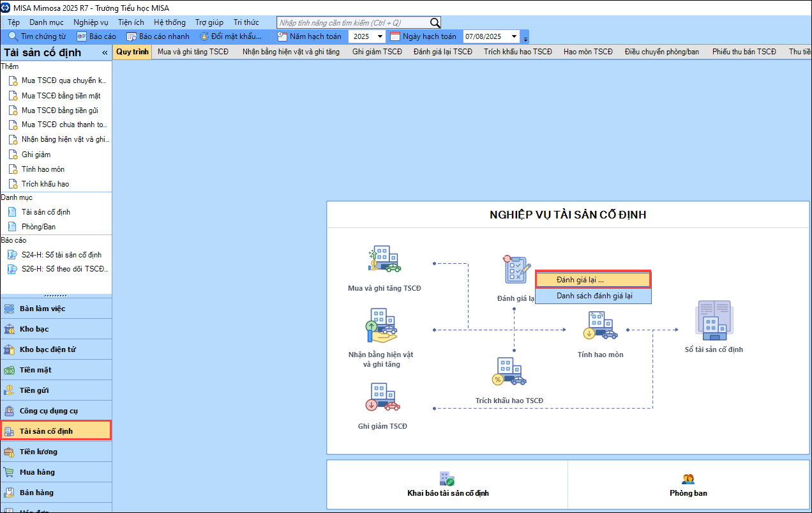Image resolution: width=812 pixels, height=513 pixels.
Task: Click the Trích khấu hao TSCĐ icon
Action: [509, 372]
